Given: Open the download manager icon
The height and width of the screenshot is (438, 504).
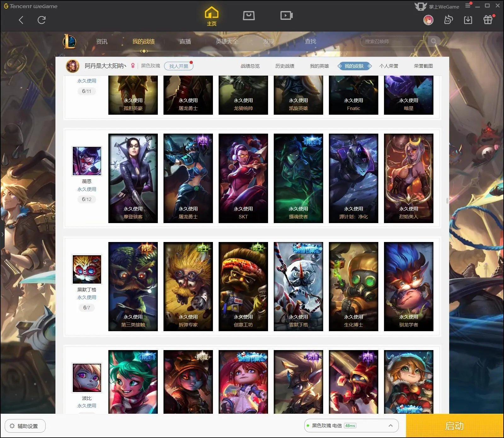Looking at the screenshot, I should pos(468,20).
